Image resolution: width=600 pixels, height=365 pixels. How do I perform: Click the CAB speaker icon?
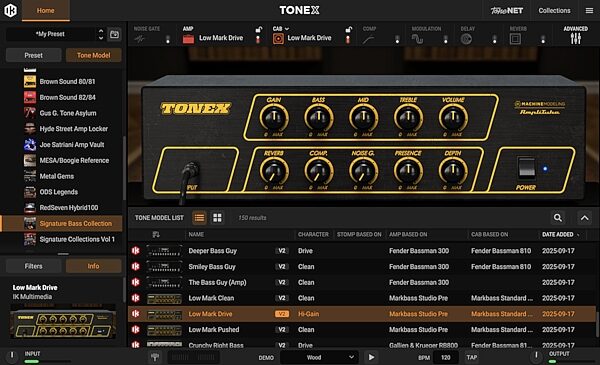[x=278, y=39]
